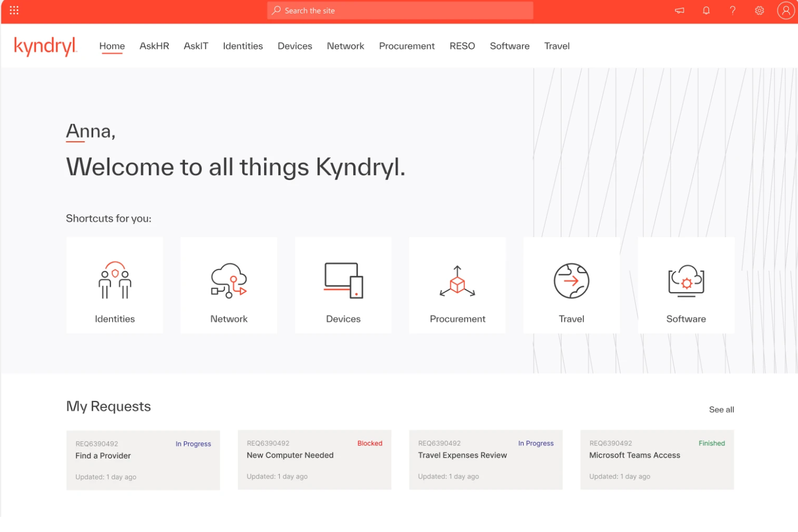Click the help question mark icon
This screenshot has width=798, height=532.
(732, 10)
